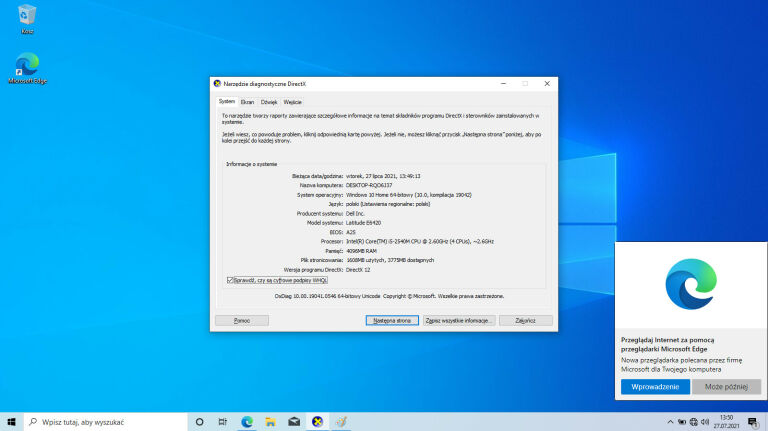The height and width of the screenshot is (431, 768).
Task: Choose Może później in Edge notification
Action: click(x=726, y=387)
